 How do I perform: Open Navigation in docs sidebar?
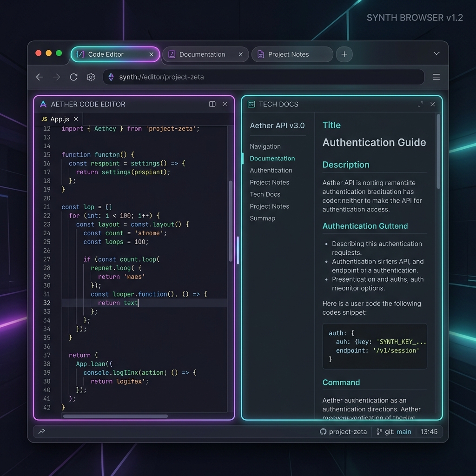pyautogui.click(x=265, y=146)
